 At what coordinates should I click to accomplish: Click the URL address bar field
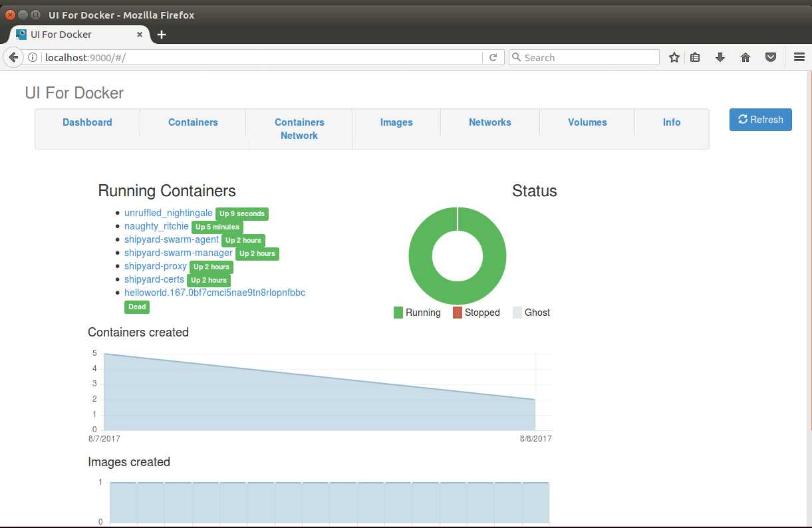(x=263, y=57)
